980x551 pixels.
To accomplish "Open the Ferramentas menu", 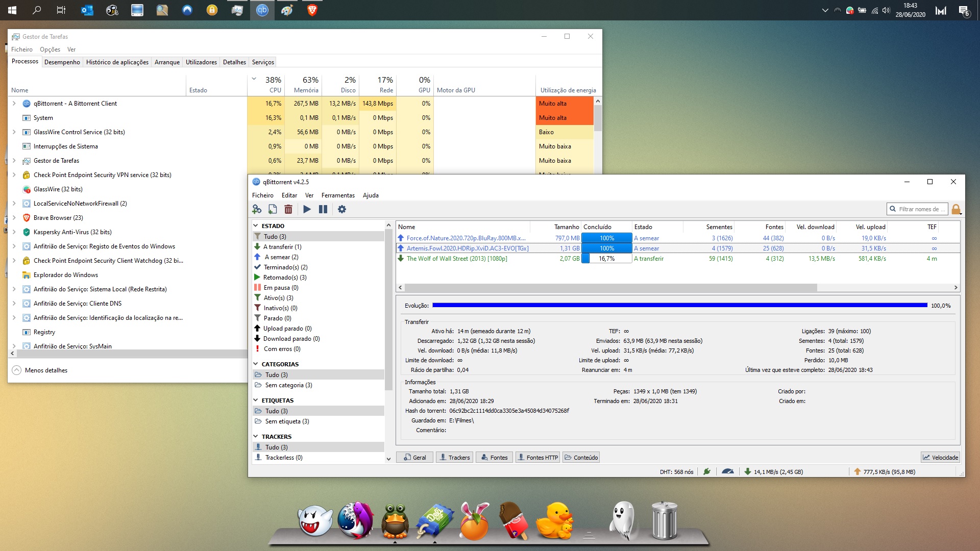I will [x=338, y=195].
